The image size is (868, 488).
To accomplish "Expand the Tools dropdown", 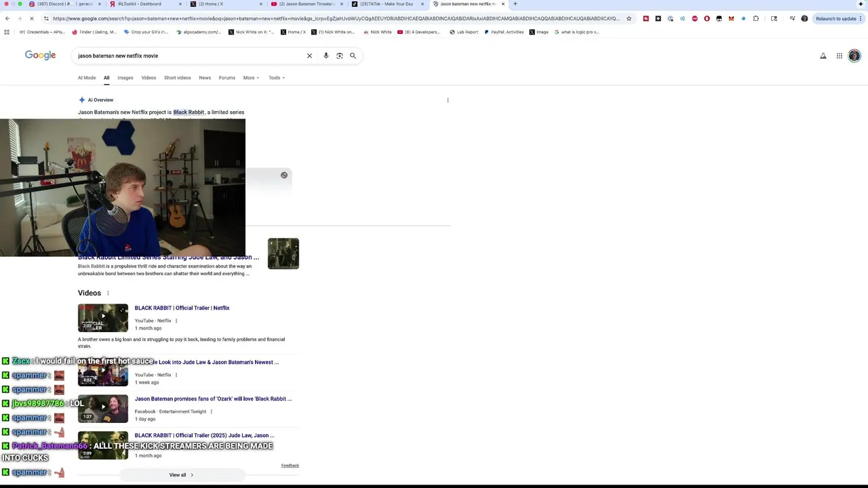I will (x=276, y=78).
